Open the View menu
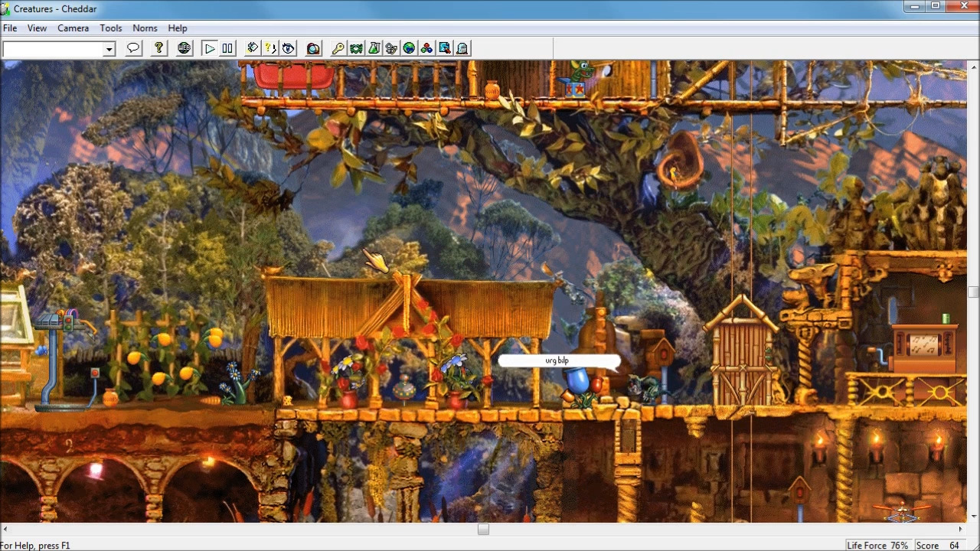 pyautogui.click(x=37, y=28)
